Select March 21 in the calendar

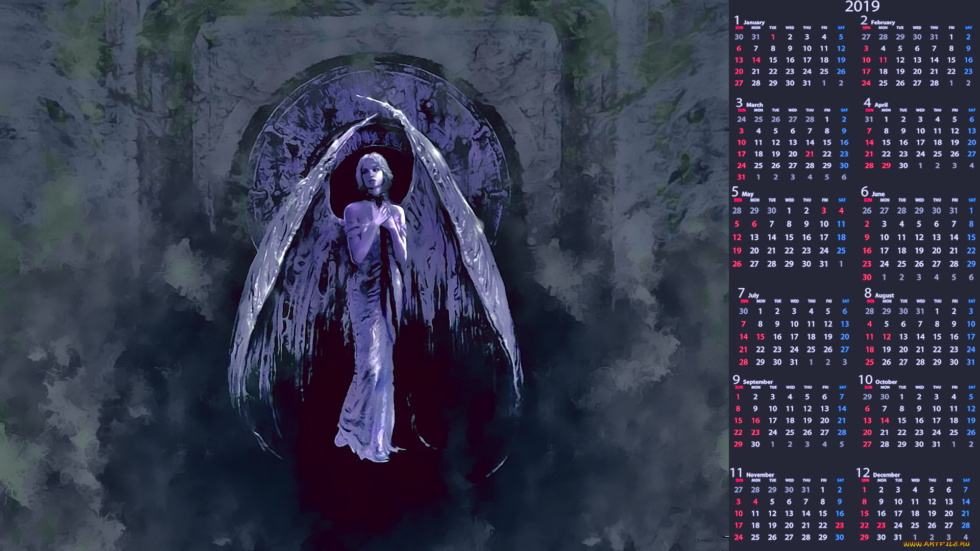pos(810,154)
